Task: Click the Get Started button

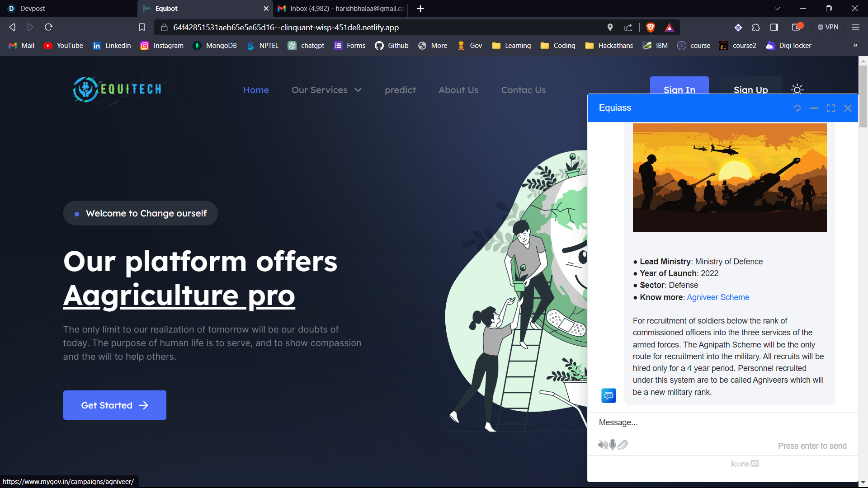Action: (x=115, y=405)
